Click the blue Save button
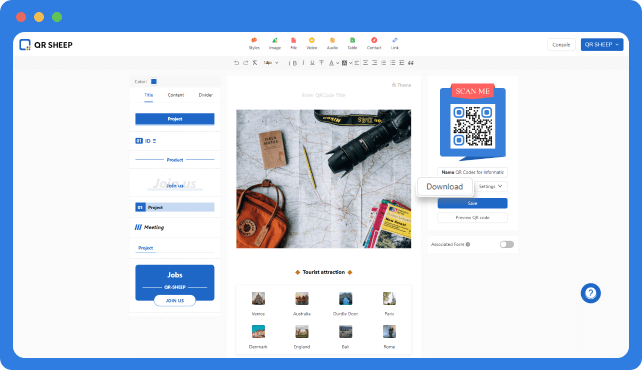The image size is (642, 370). coord(472,203)
